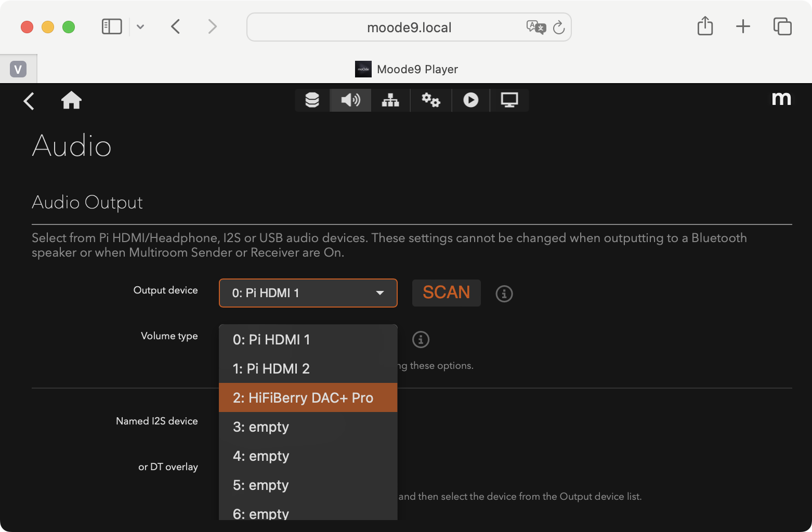Open Safari's Share button
The image size is (812, 532).
click(x=705, y=26)
